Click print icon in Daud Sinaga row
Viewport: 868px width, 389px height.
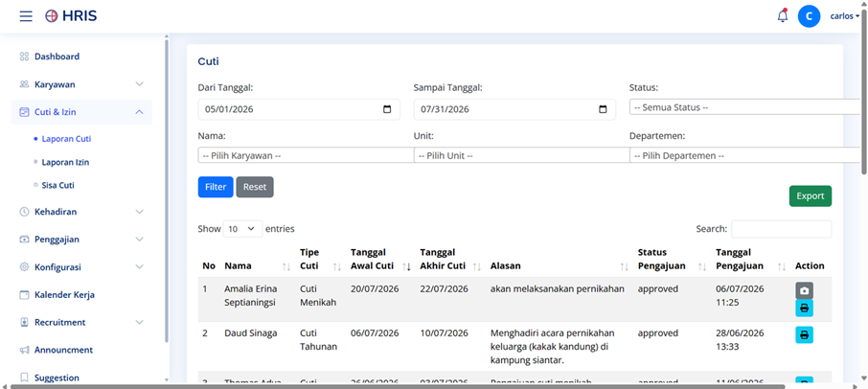tap(805, 334)
